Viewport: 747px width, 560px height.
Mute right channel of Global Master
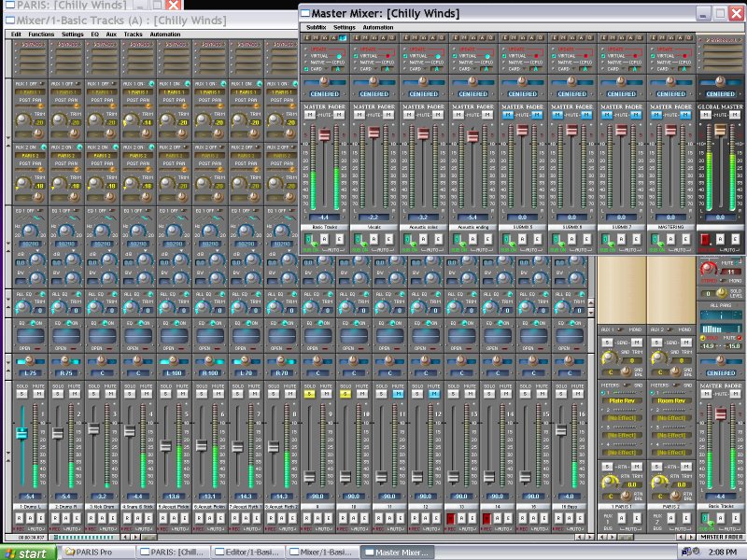pos(735,115)
